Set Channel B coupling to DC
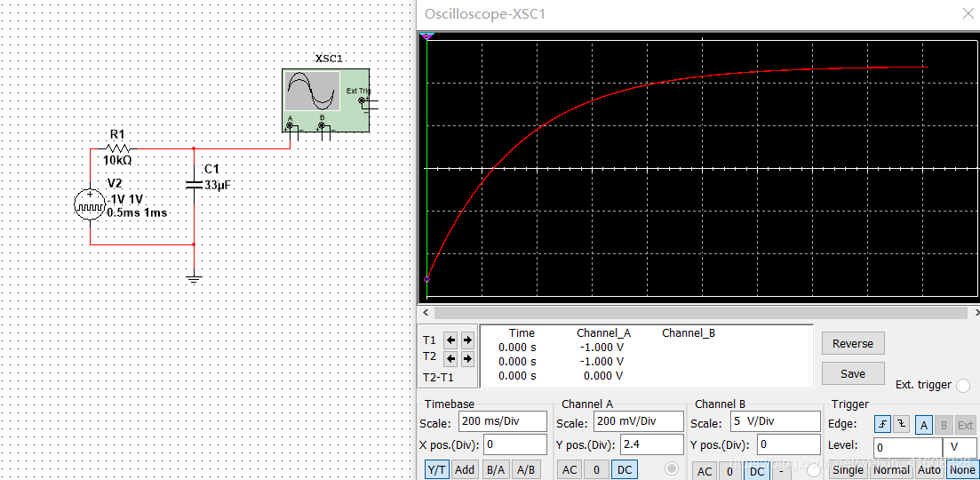This screenshot has width=980, height=480. pos(756,471)
